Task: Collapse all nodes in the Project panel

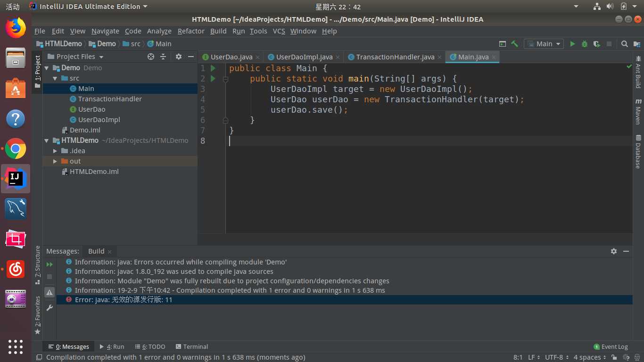Action: 163,57
